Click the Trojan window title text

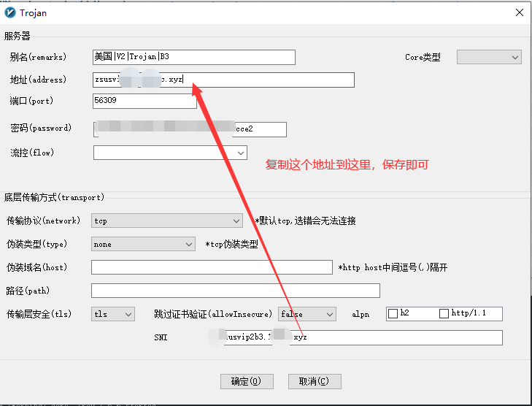[34, 13]
